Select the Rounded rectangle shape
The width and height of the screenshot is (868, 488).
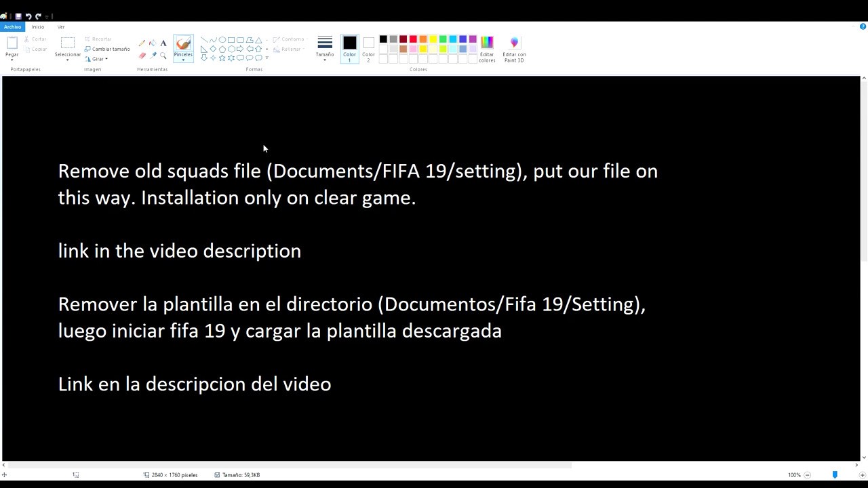[240, 40]
